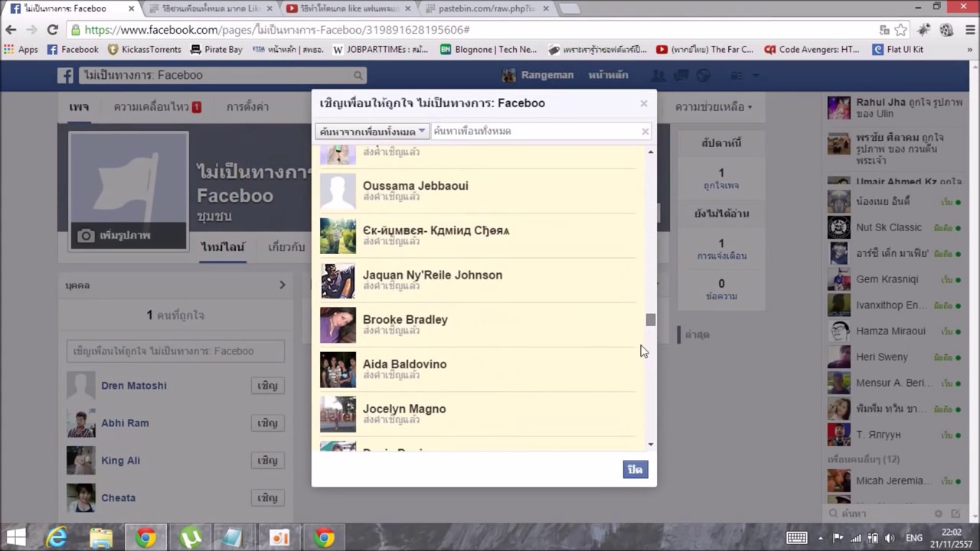Select Aida Baldovino in the invite list
Screen dimensions: 980x551
pos(478,370)
